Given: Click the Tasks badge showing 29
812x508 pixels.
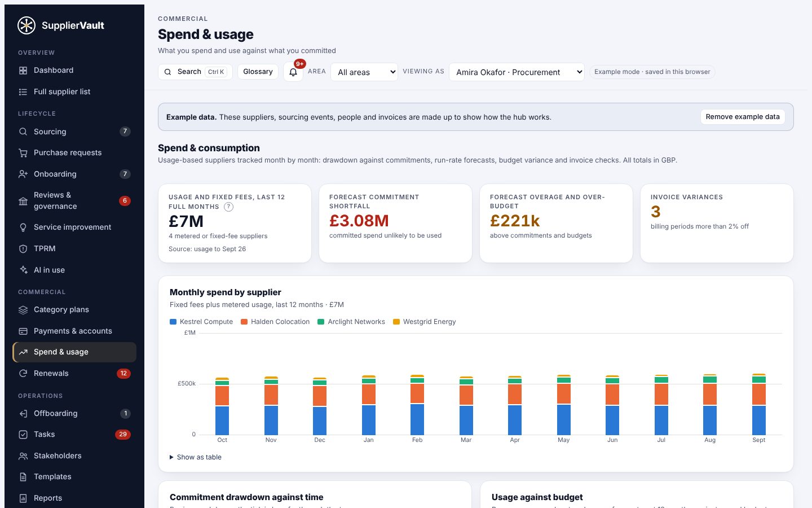Looking at the screenshot, I should click(123, 435).
